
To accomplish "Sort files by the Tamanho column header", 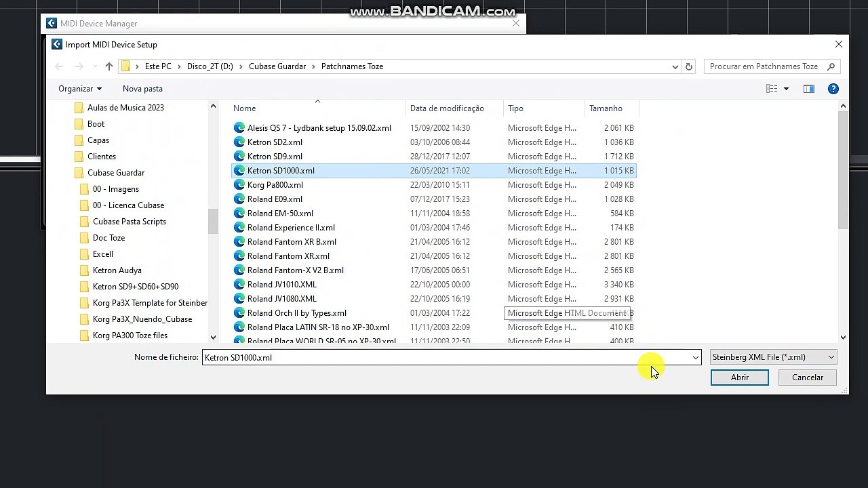I will (x=612, y=108).
